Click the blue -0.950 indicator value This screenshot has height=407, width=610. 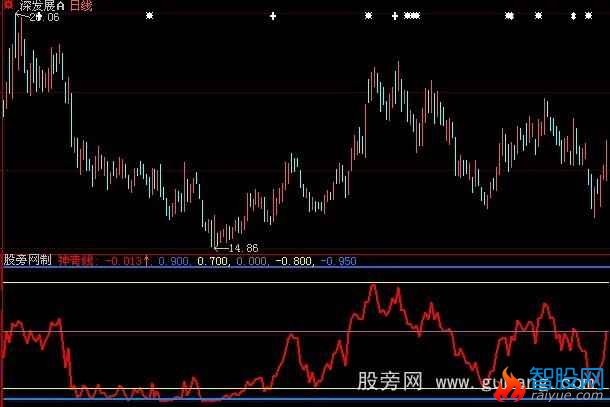point(342,261)
